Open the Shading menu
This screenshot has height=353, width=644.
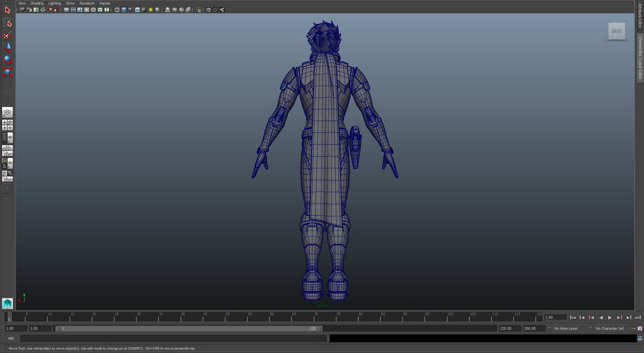coord(37,3)
